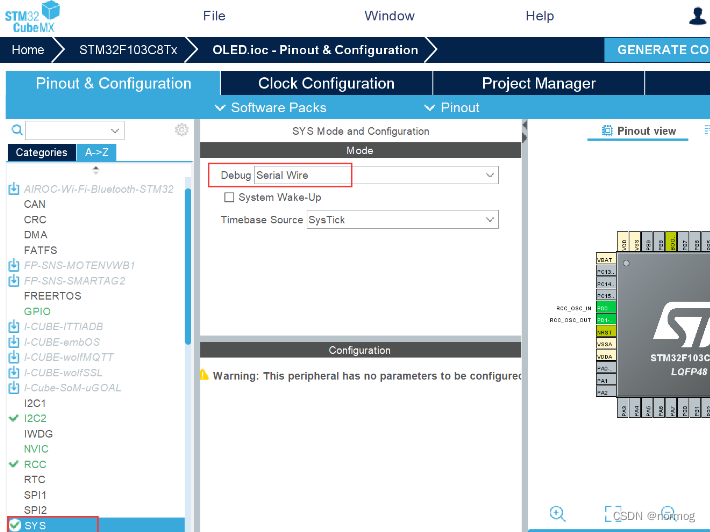
Task: Click the green checkmark next to RCC
Action: tap(14, 464)
